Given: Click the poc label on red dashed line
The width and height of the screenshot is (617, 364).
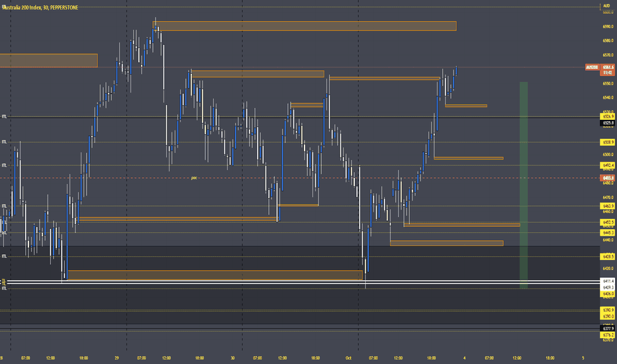Looking at the screenshot, I should (x=194, y=178).
